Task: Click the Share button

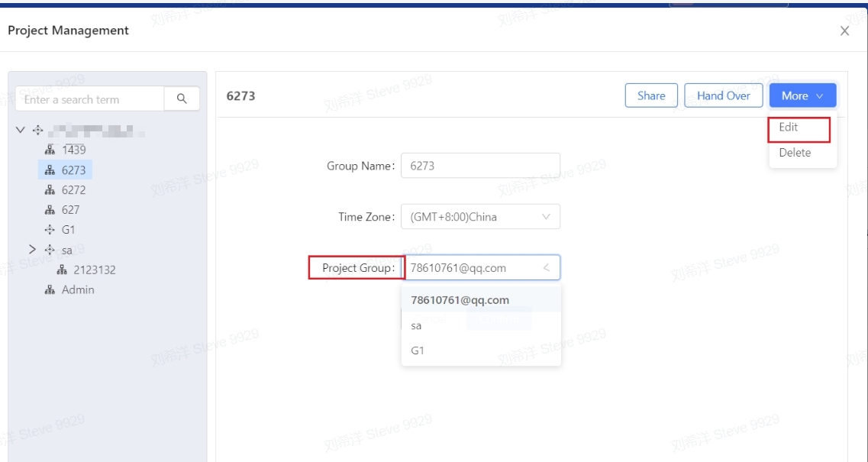Action: [651, 95]
